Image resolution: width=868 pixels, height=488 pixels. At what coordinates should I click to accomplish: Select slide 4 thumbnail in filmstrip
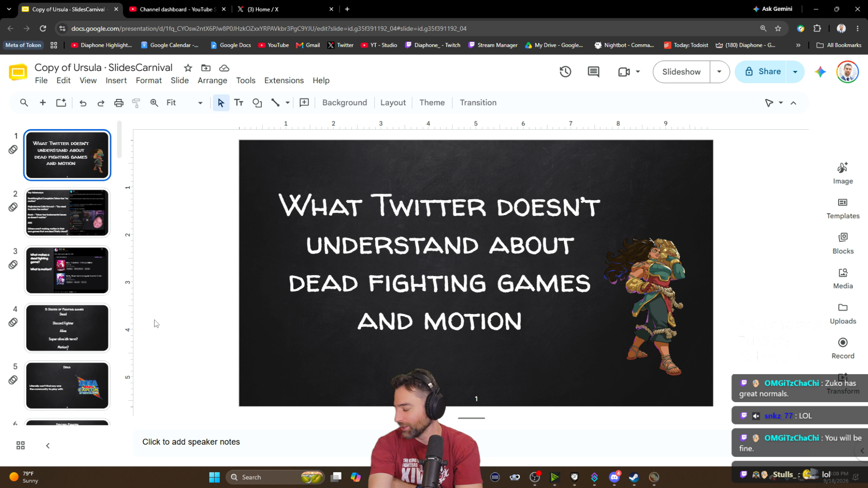click(x=67, y=328)
